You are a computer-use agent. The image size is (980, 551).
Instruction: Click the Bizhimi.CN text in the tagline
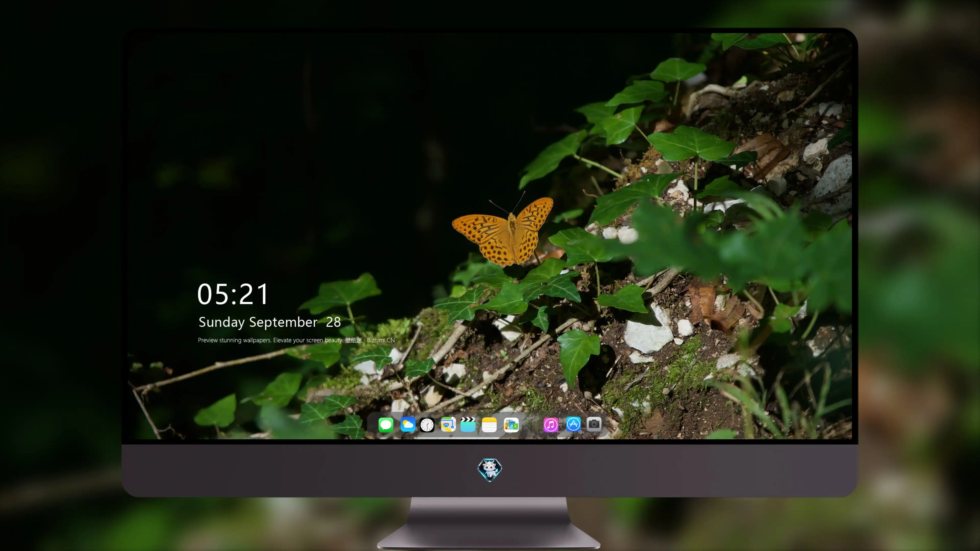(381, 340)
